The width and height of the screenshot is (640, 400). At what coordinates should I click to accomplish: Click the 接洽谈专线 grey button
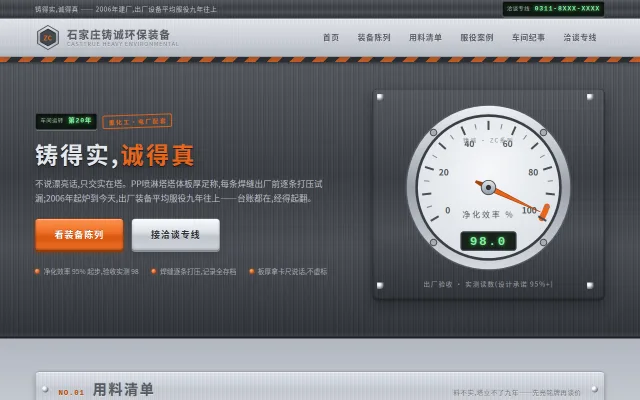[176, 235]
